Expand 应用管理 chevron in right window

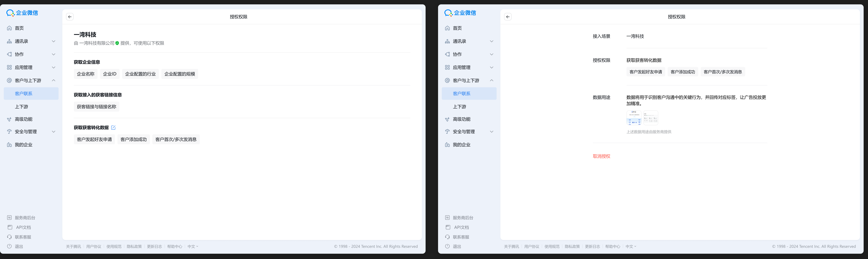pyautogui.click(x=492, y=67)
